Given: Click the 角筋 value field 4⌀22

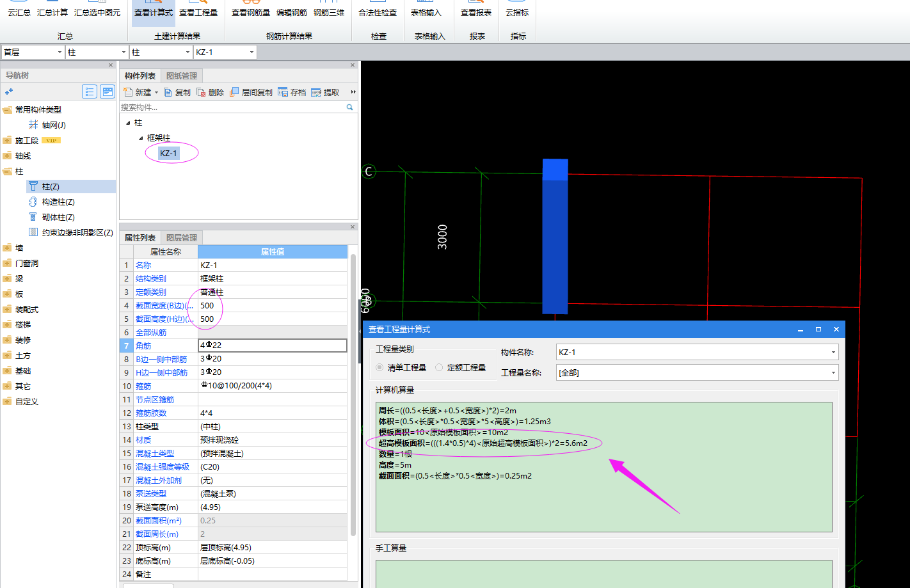Looking at the screenshot, I should pyautogui.click(x=273, y=346).
